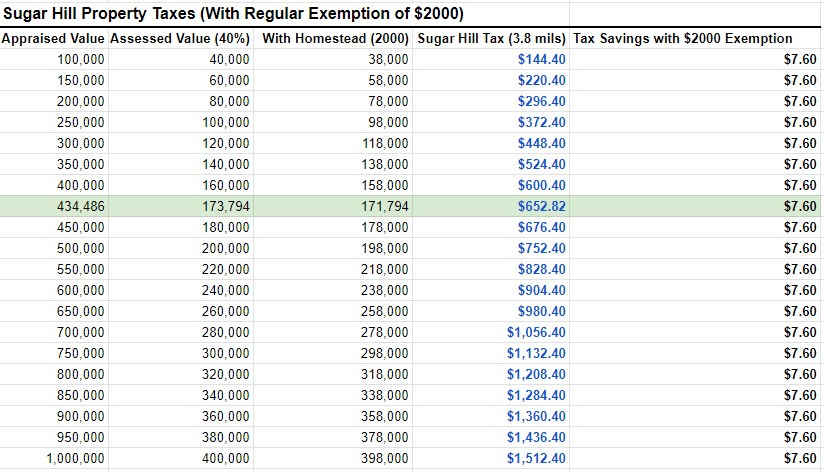Select assessed value cell 380,000
Image resolution: width=824 pixels, height=472 pixels.
tap(226, 438)
